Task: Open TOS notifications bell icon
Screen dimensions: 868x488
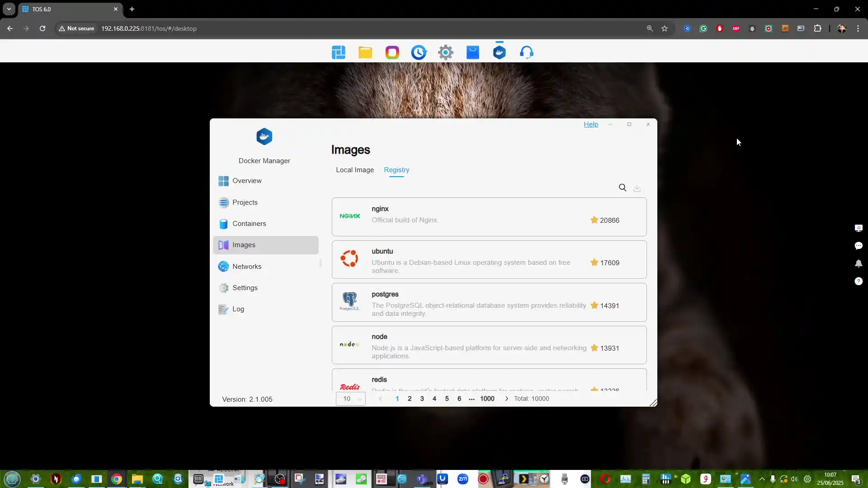Action: (x=859, y=263)
